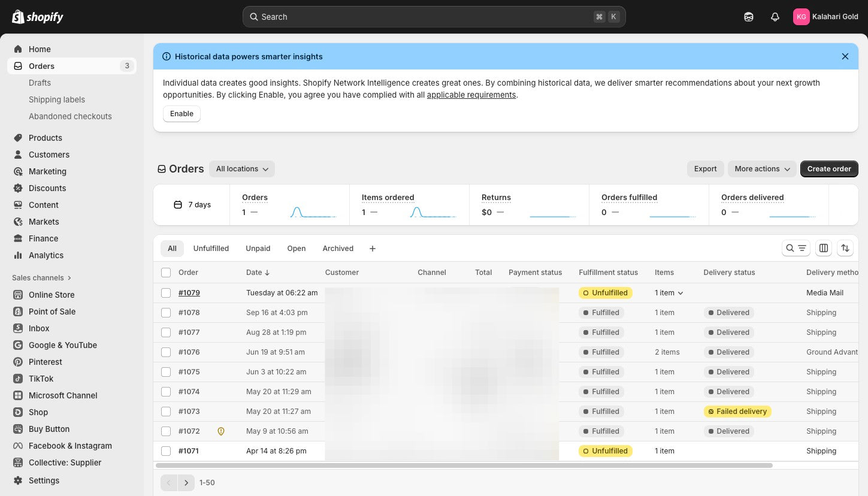
Task: Open order #1079 link
Action: pyautogui.click(x=189, y=293)
